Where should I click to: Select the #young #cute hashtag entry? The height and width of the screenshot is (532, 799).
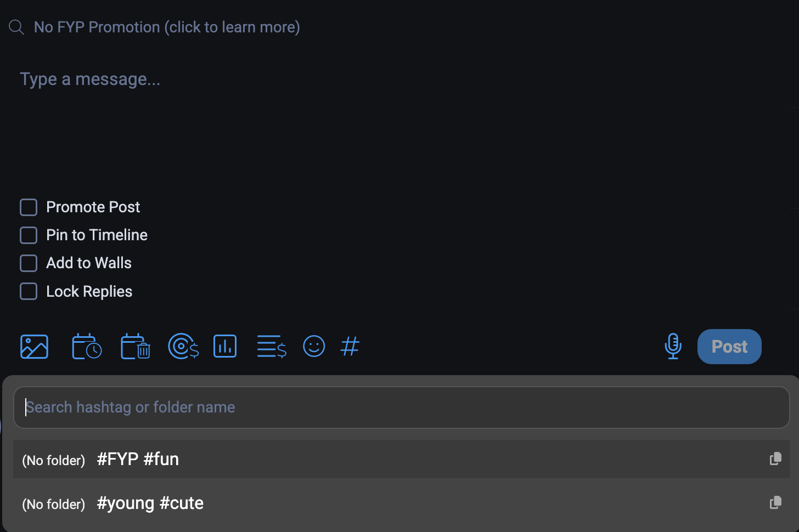pos(150,503)
